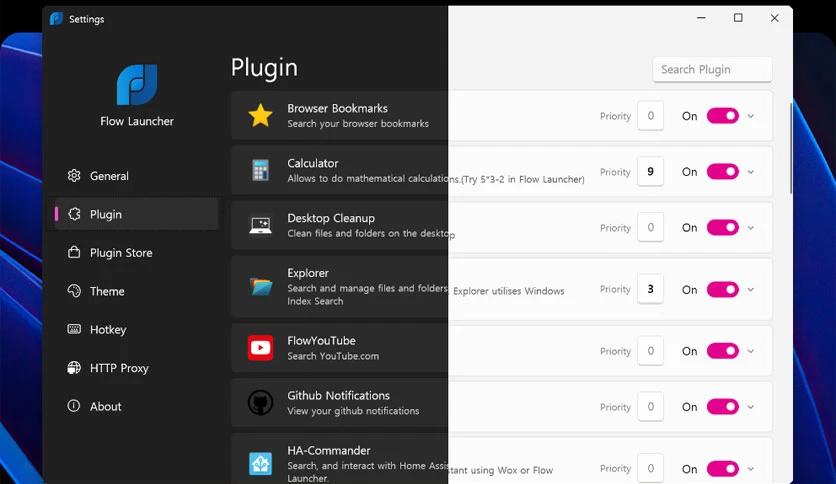The height and width of the screenshot is (484, 836).
Task: Click the Explorer folder icon
Action: [x=261, y=287]
